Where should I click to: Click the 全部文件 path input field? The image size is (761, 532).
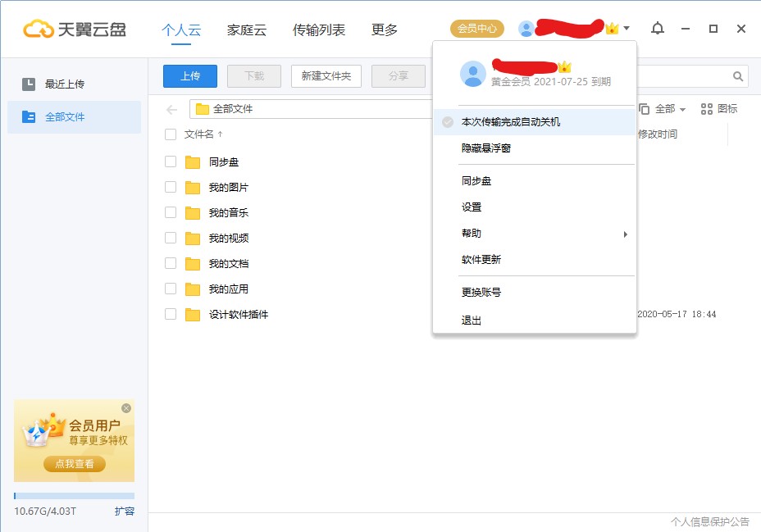[311, 109]
